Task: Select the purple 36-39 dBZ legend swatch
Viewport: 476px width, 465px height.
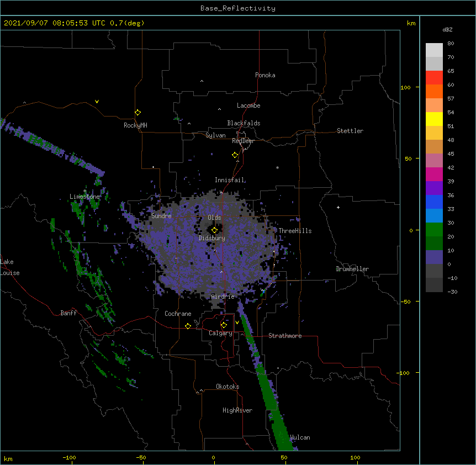Action: click(434, 188)
